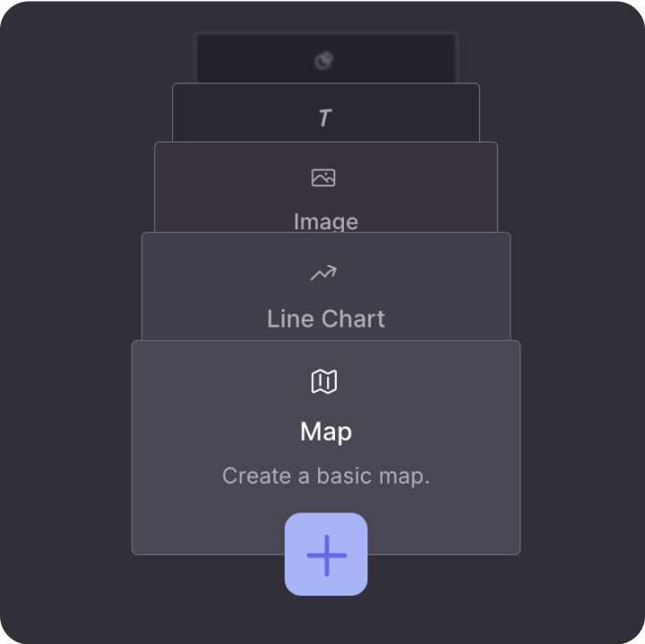Click the Image picture icon
645x644 pixels.
pyautogui.click(x=323, y=177)
